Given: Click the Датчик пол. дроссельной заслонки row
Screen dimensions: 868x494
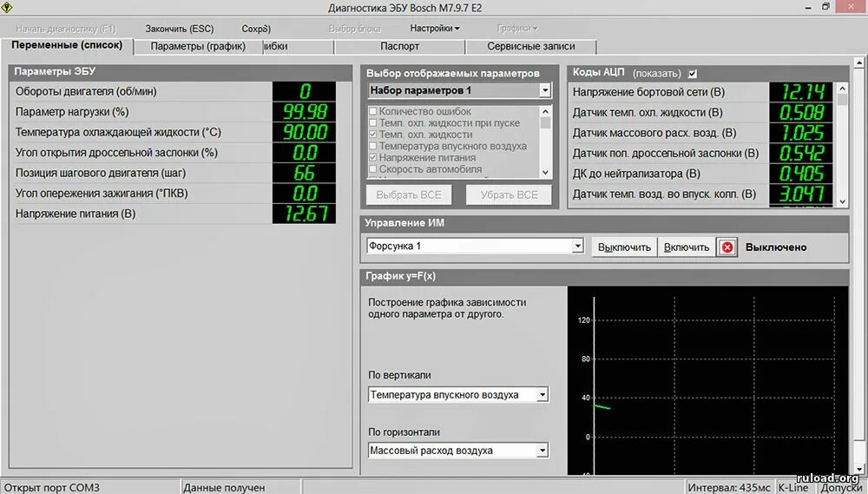Looking at the screenshot, I should click(x=701, y=153).
